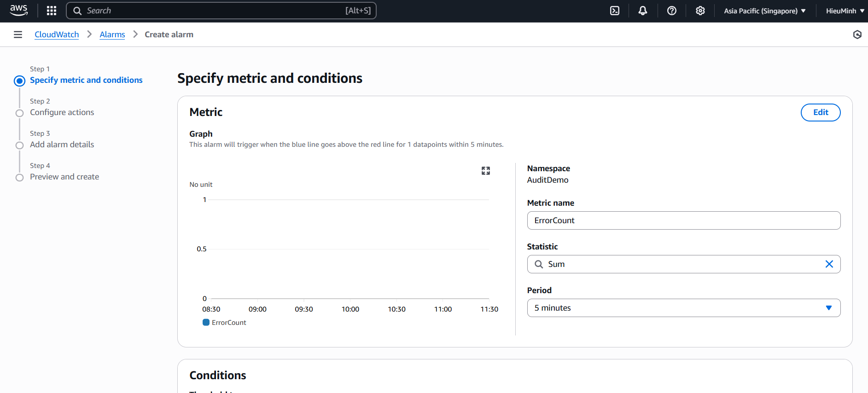Click the 11:00 time axis label
The image size is (868, 393).
(x=443, y=309)
